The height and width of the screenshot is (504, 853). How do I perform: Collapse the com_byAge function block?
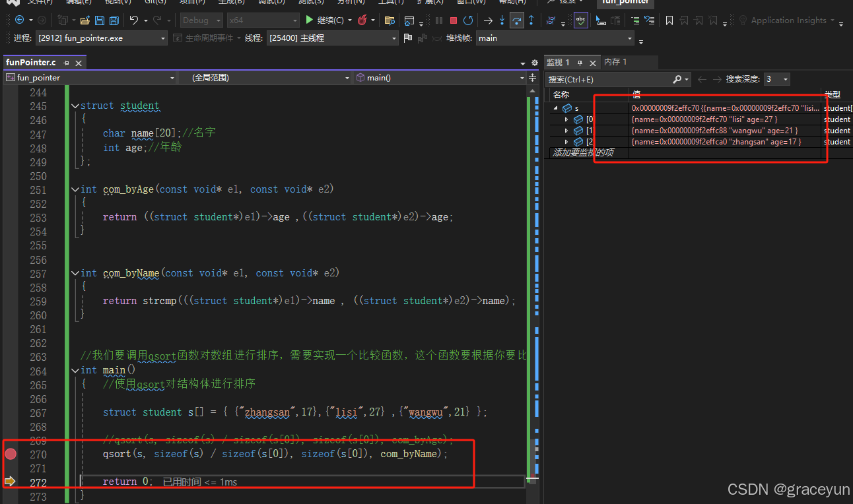point(75,189)
